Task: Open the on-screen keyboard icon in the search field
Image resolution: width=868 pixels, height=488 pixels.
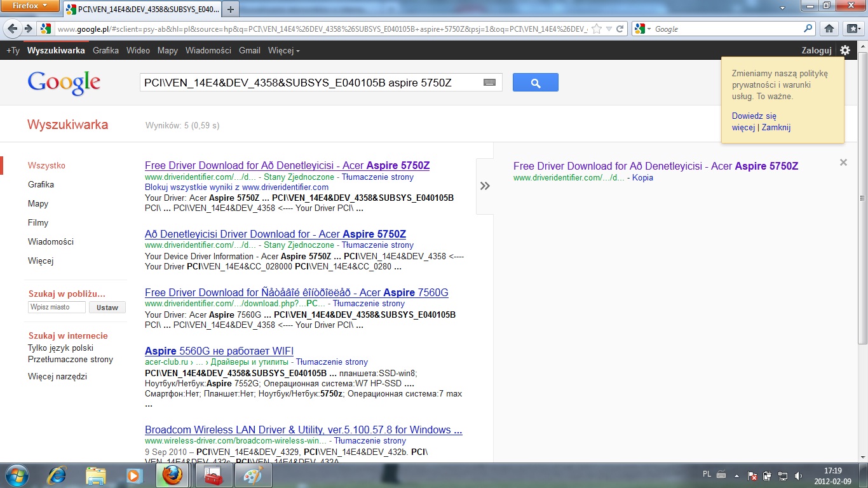Action: [x=489, y=83]
